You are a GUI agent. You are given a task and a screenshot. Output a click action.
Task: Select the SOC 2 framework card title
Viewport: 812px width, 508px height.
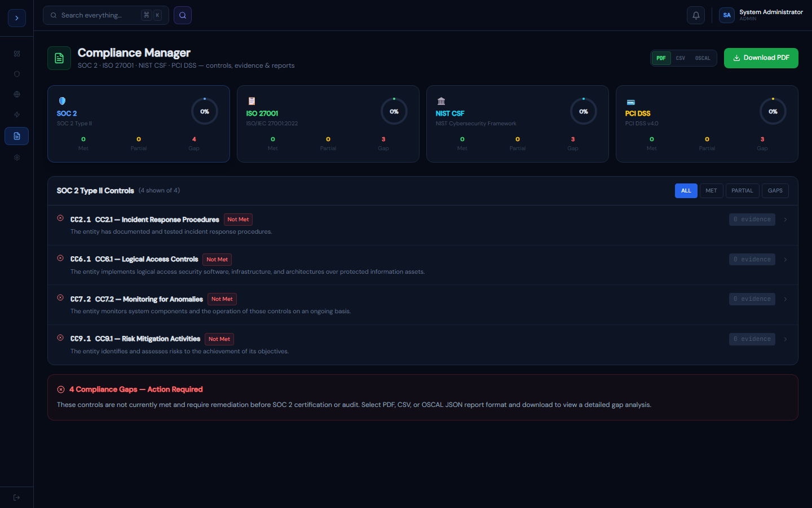pos(67,113)
